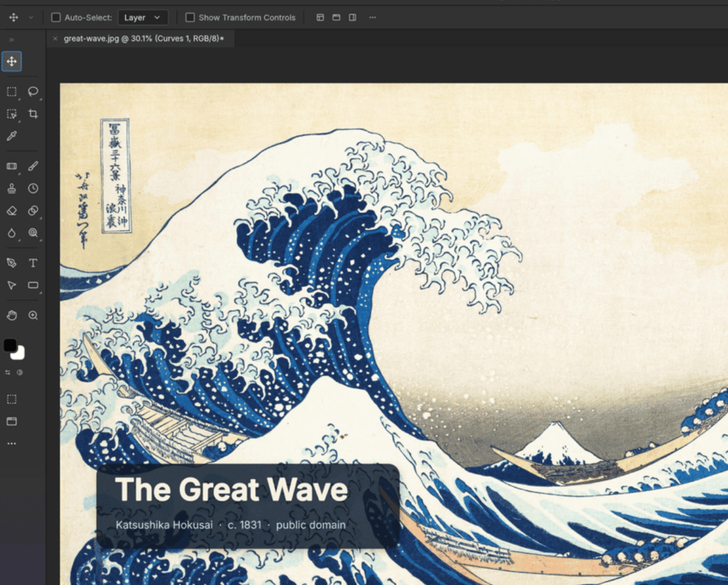Click the Move tool icon in options bar
Screen dimensions: 728x585
tap(14, 18)
